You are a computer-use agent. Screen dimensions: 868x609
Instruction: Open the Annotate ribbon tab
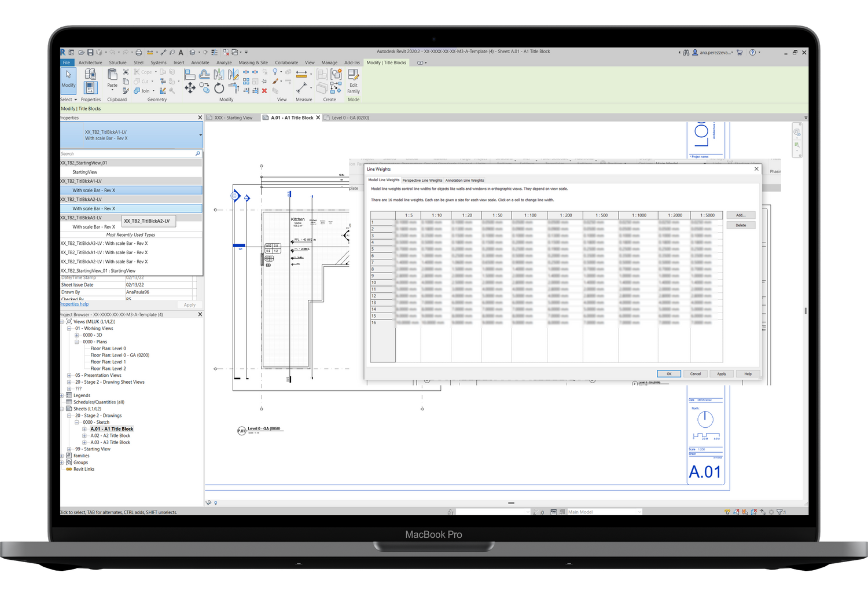coord(200,63)
